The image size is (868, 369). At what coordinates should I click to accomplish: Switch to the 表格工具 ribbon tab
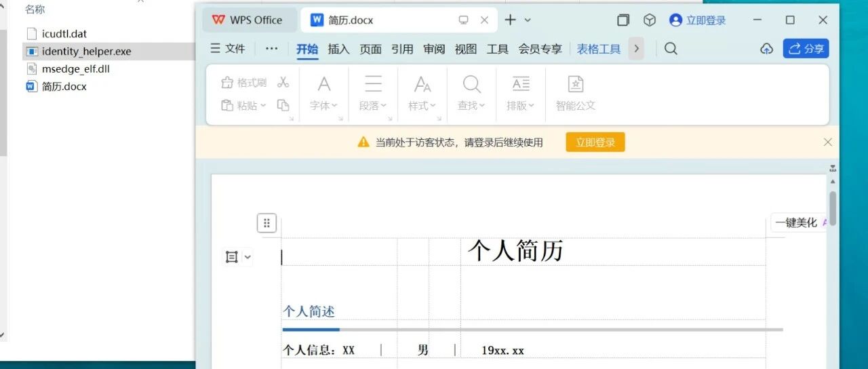[x=599, y=49]
